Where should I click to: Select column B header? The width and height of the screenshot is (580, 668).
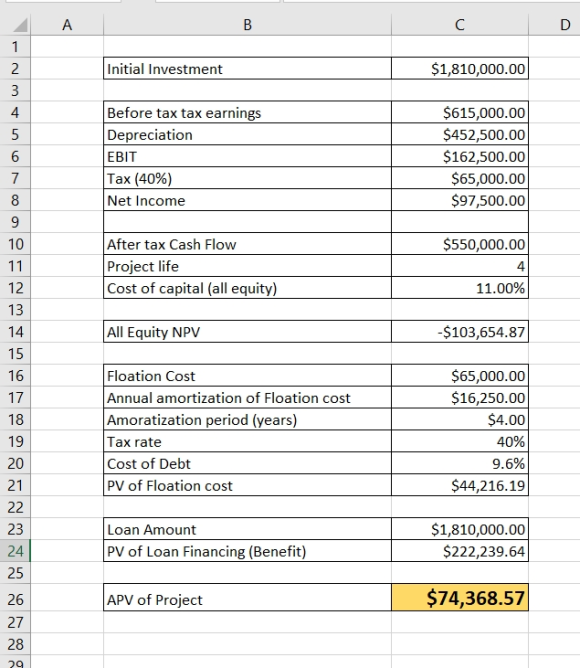247,25
